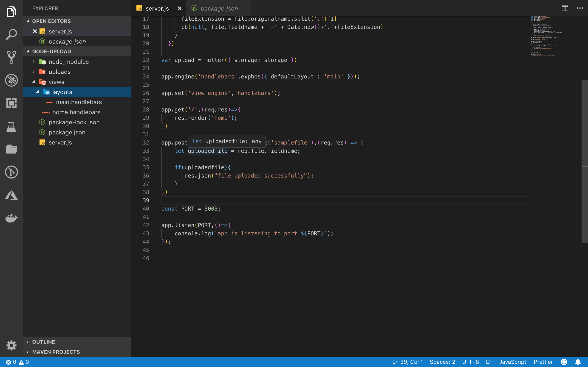Open the Docker view in activity bar
This screenshot has height=367, width=588.
point(11,218)
